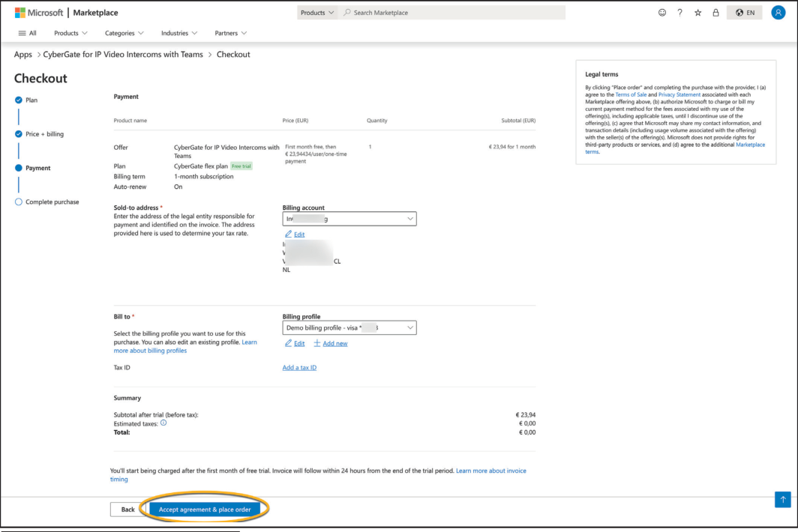Click Accept agreement & place order
Image resolution: width=798 pixels, height=532 pixels.
click(205, 510)
